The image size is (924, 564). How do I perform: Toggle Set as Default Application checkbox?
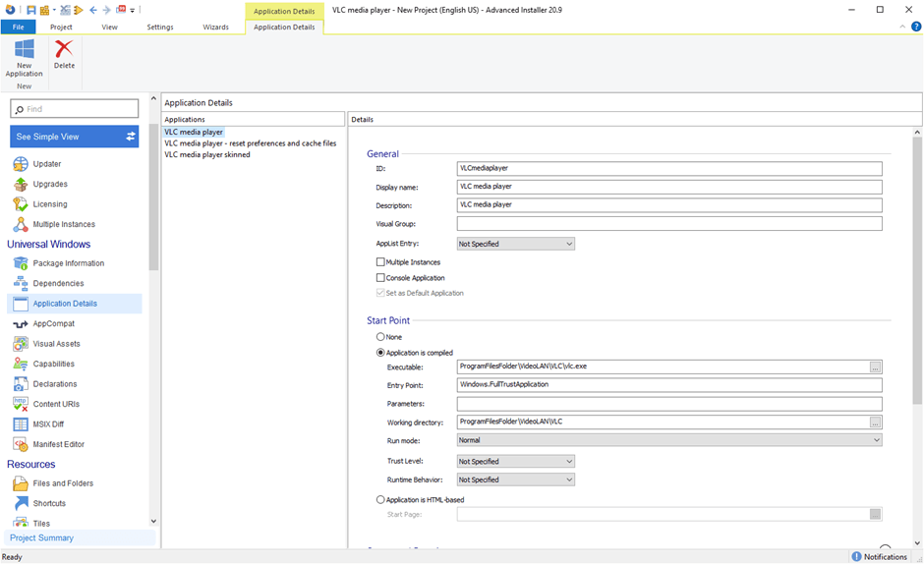click(x=380, y=293)
